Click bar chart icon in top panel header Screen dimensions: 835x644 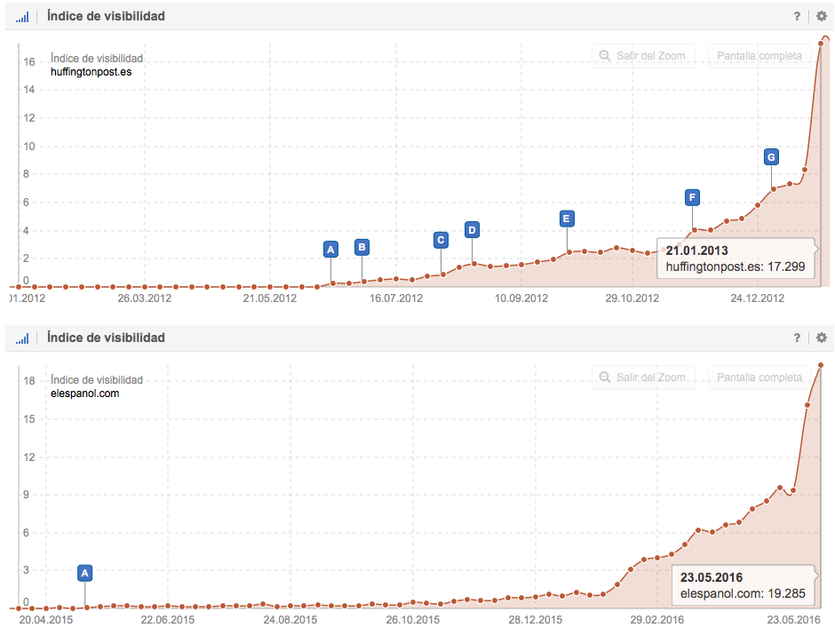[22, 16]
